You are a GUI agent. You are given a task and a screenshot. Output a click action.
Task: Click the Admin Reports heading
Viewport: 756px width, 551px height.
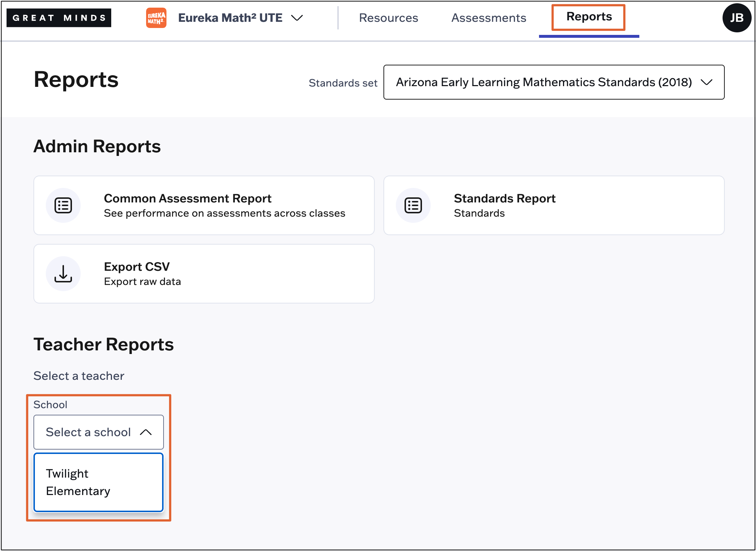97,146
